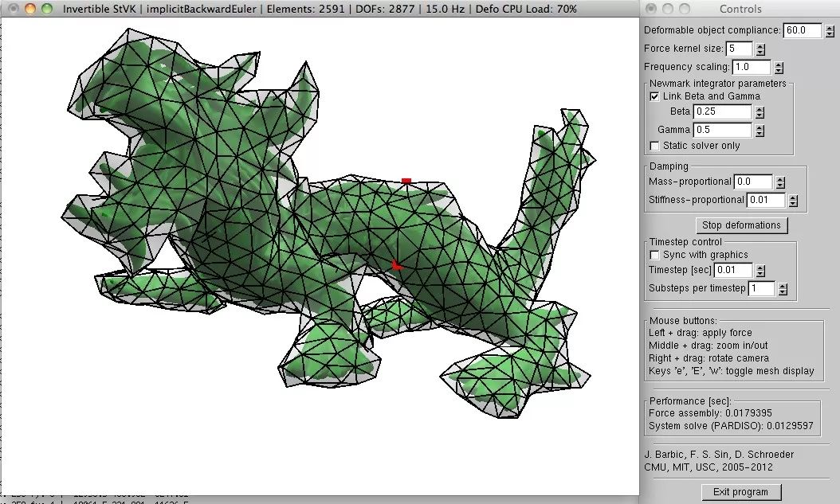The width and height of the screenshot is (840, 504).
Task: Click the Beta spinner arrows
Action: click(x=760, y=112)
